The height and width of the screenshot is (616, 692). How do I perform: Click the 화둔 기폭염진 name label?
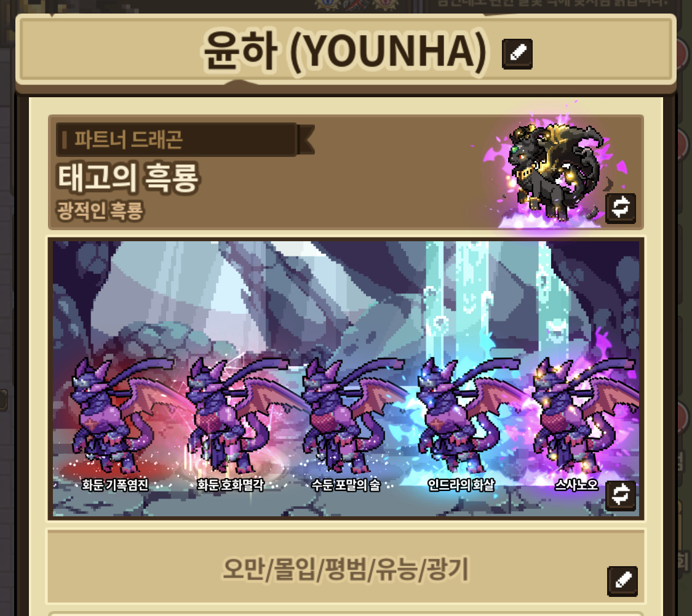click(115, 485)
